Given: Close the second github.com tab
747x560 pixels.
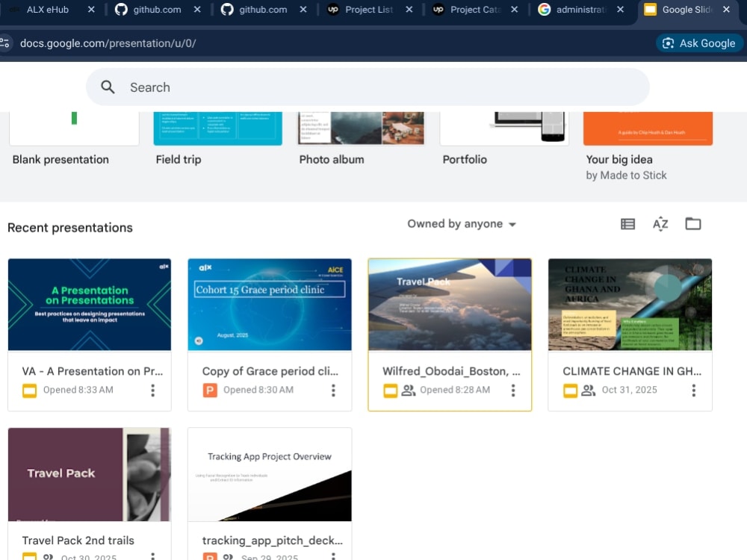Looking at the screenshot, I should coord(303,10).
